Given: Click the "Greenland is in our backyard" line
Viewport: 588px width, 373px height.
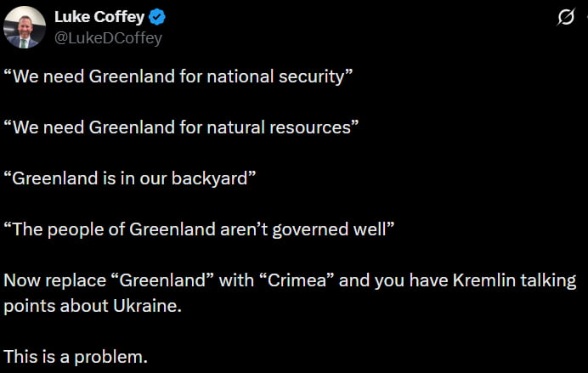Looking at the screenshot, I should [130, 178].
